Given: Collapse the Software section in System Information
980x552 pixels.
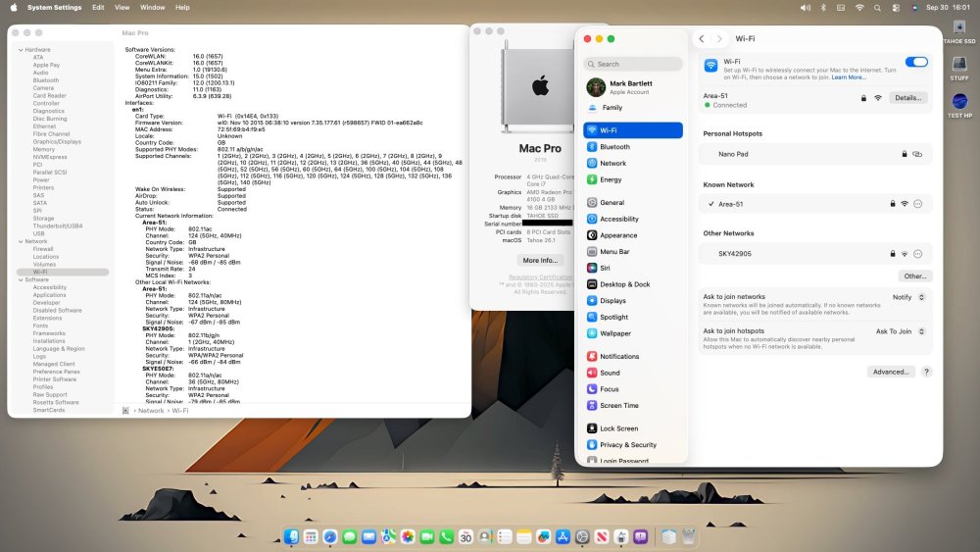Looking at the screenshot, I should 21,279.
